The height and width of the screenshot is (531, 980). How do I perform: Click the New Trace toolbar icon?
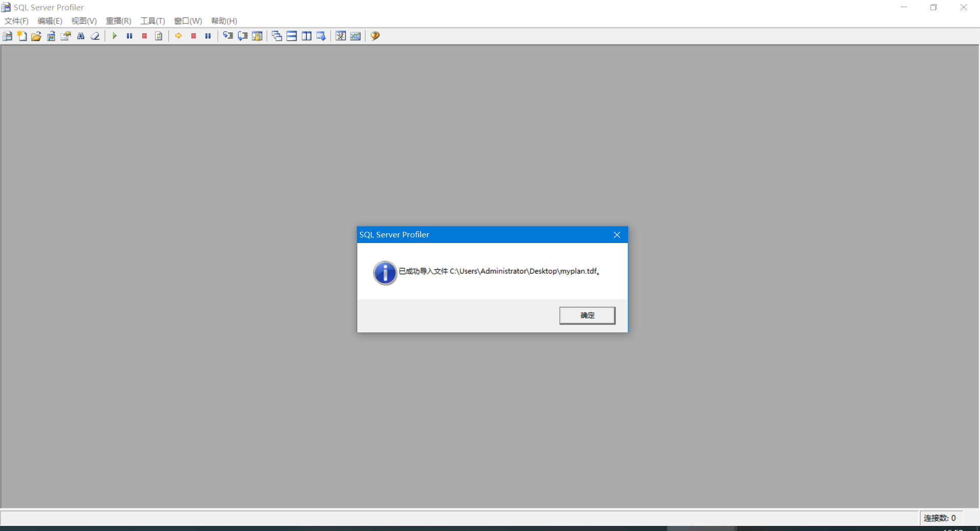click(8, 36)
